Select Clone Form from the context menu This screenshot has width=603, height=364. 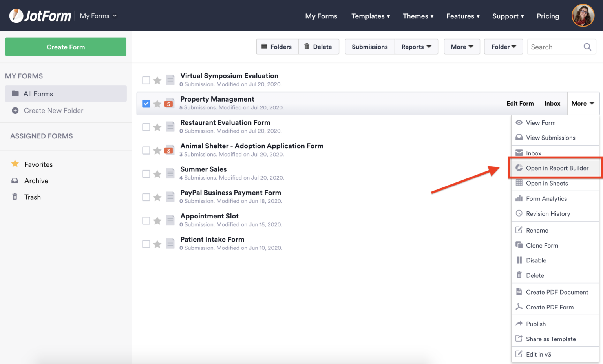coord(542,245)
